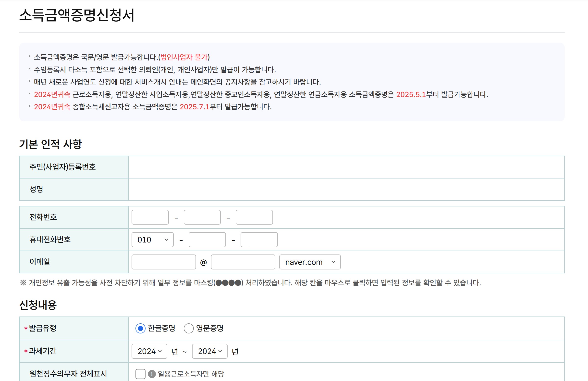The width and height of the screenshot is (588, 381).
Task: Click the email domain text field after @
Action: point(243,262)
